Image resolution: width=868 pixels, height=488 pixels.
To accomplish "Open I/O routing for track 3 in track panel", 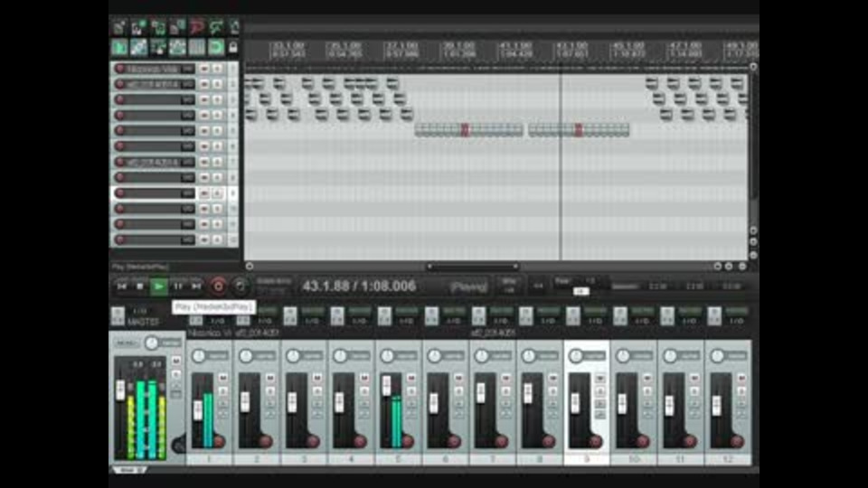I will click(x=188, y=99).
